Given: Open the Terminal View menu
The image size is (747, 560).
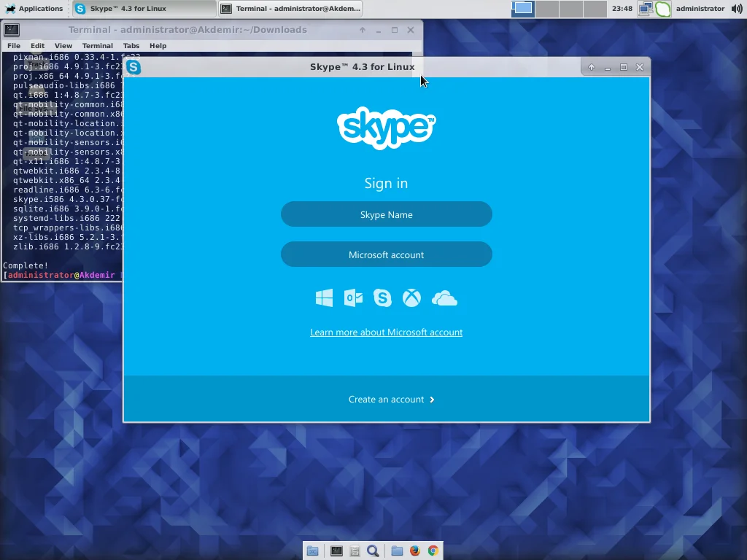Looking at the screenshot, I should click(63, 46).
